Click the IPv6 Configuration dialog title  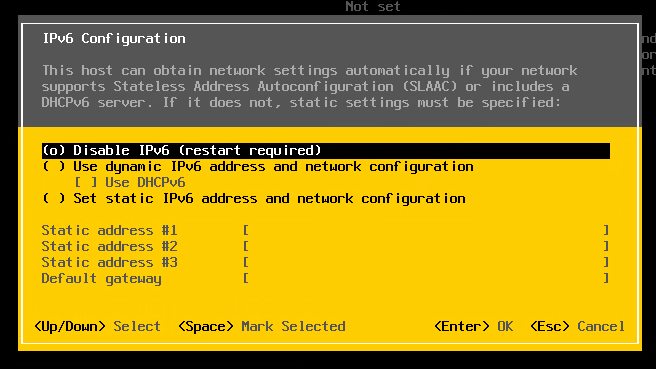coord(114,38)
